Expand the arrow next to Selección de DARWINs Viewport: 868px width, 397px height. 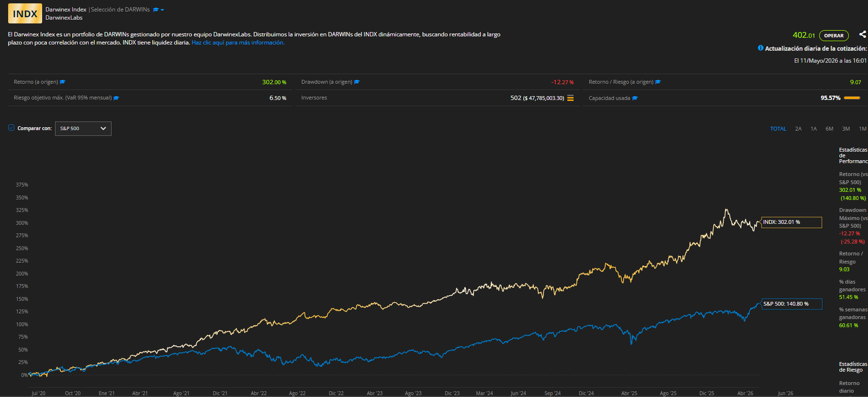pos(162,10)
